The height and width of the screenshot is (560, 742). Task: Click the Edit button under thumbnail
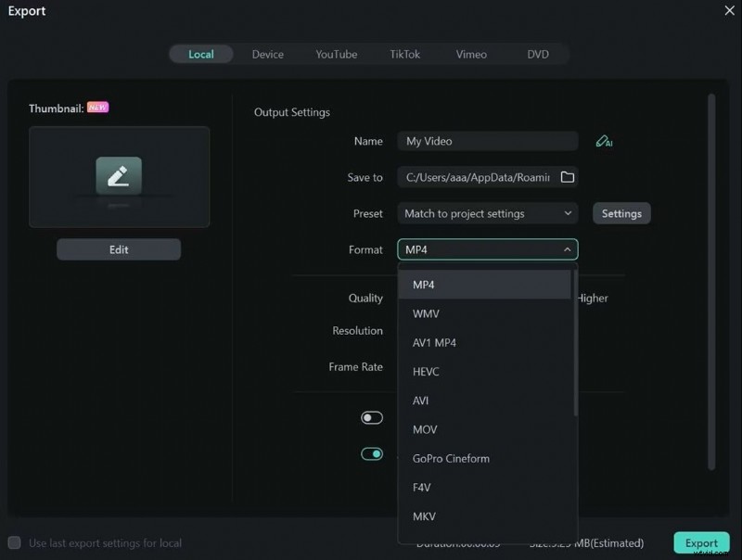119,249
